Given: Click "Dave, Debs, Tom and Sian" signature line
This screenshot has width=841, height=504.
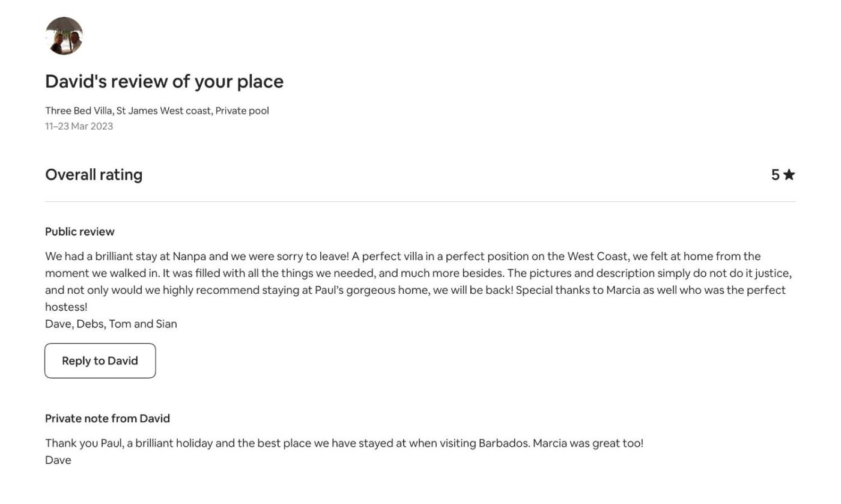Looking at the screenshot, I should (x=111, y=324).
